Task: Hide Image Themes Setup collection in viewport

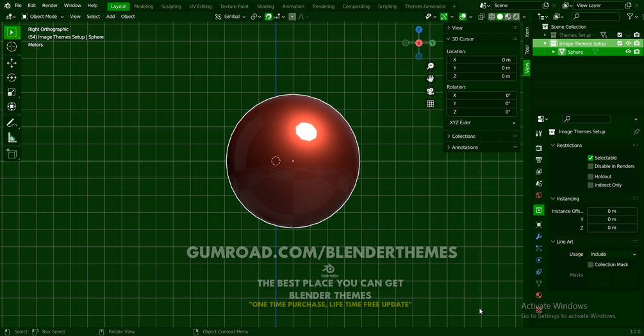Action: 628,43
